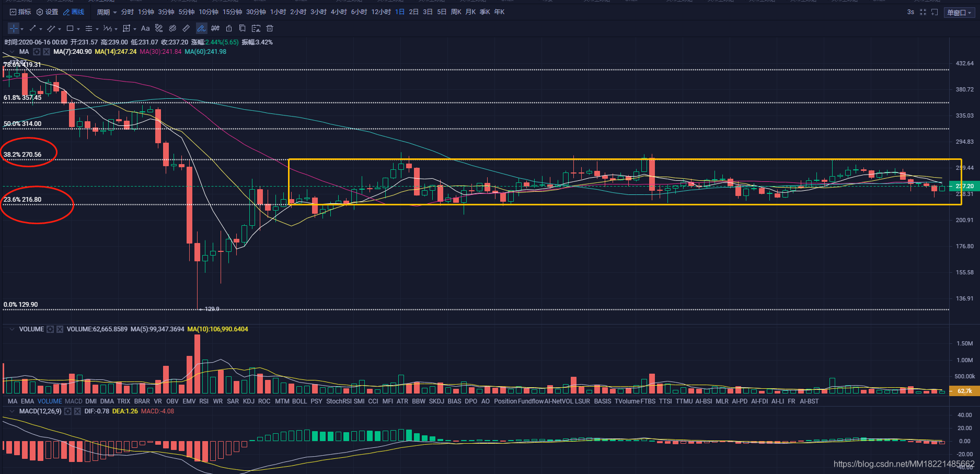The width and height of the screenshot is (980, 474).
Task: Click the candlestick pattern icon in toolbar
Action: click(x=215, y=28)
